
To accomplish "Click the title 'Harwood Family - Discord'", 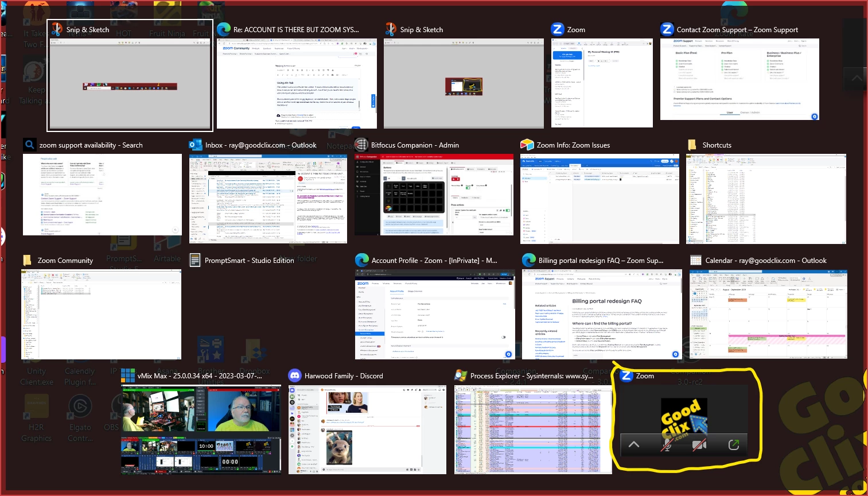I will click(x=344, y=376).
